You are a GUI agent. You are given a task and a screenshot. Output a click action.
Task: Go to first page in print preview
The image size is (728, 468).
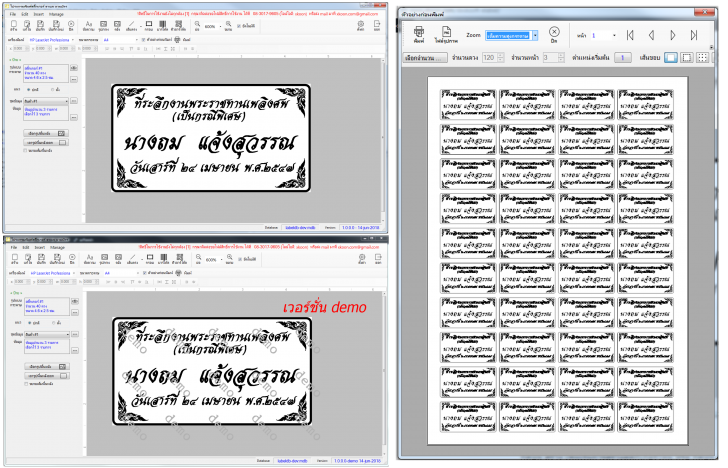pos(630,35)
